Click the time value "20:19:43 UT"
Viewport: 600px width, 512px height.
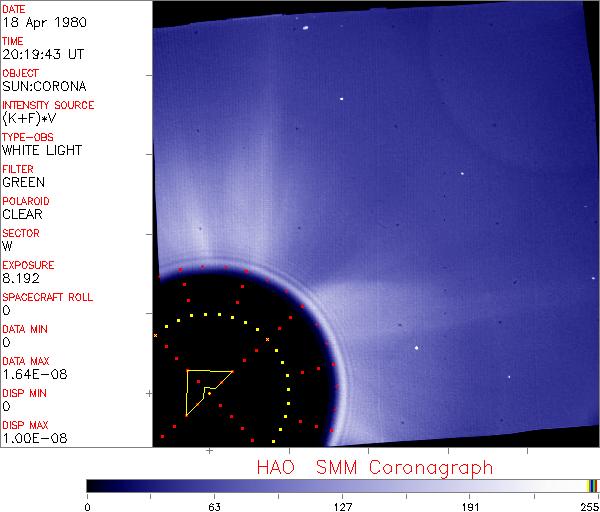(x=40, y=54)
